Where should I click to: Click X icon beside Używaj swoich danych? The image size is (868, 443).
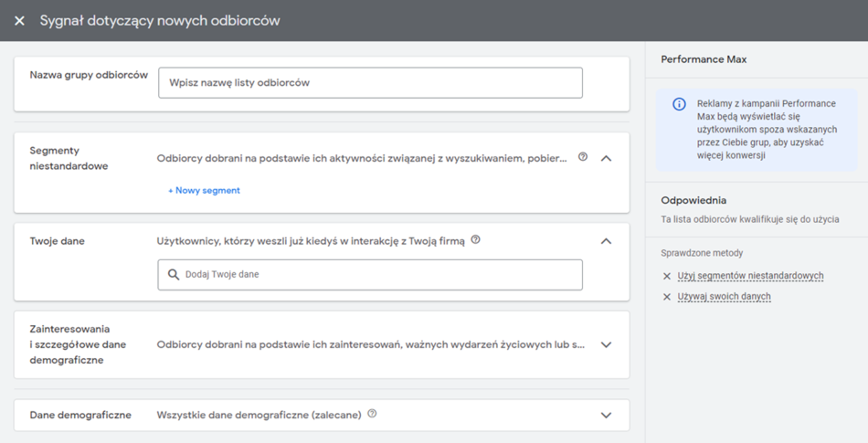pyautogui.click(x=667, y=297)
